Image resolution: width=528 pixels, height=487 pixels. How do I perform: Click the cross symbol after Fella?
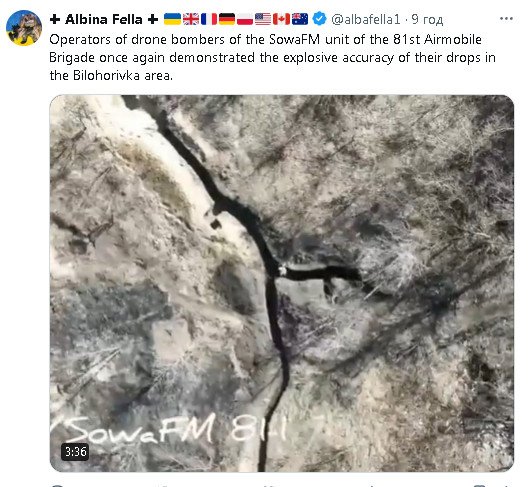(x=153, y=19)
